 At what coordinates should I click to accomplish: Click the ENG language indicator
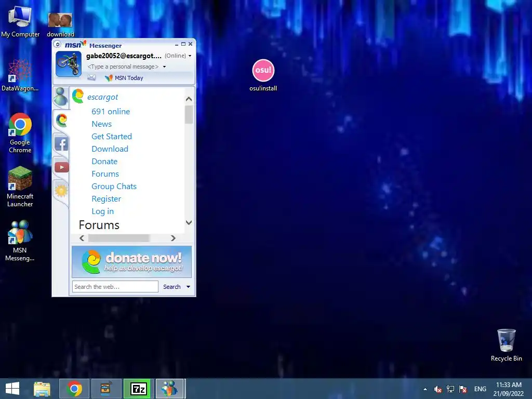coord(480,389)
